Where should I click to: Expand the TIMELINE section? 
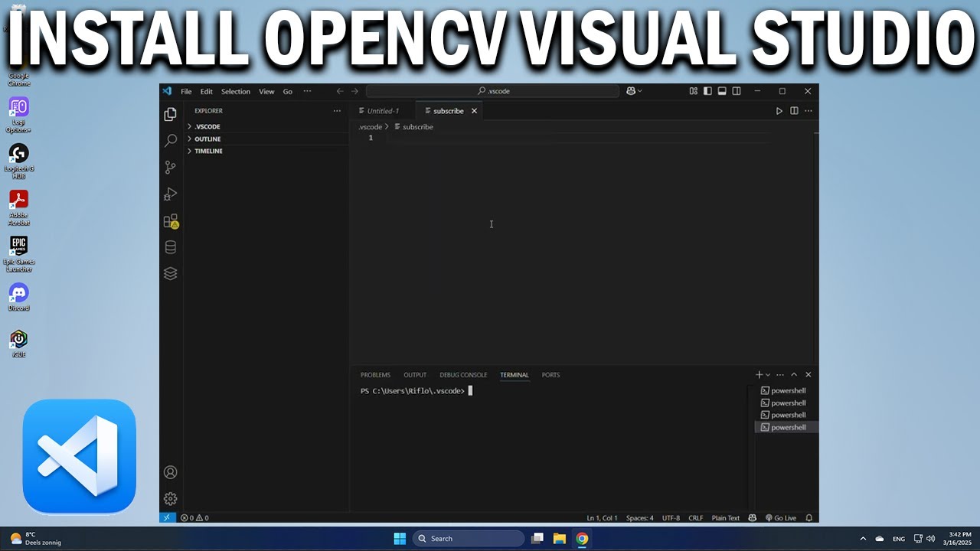point(266,152)
